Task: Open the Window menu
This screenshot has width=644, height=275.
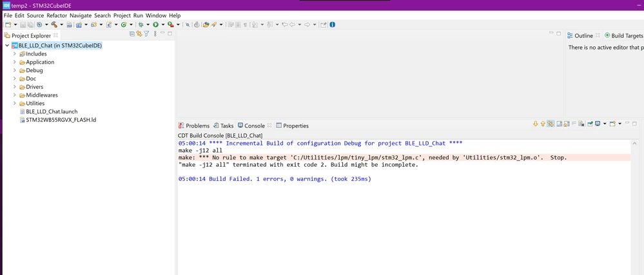Action: pyautogui.click(x=155, y=15)
